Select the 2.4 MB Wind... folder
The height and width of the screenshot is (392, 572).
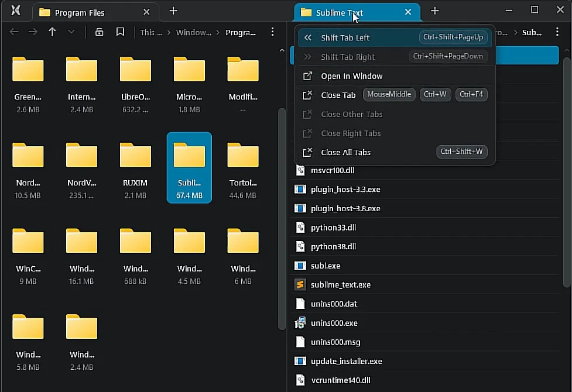pos(82,340)
